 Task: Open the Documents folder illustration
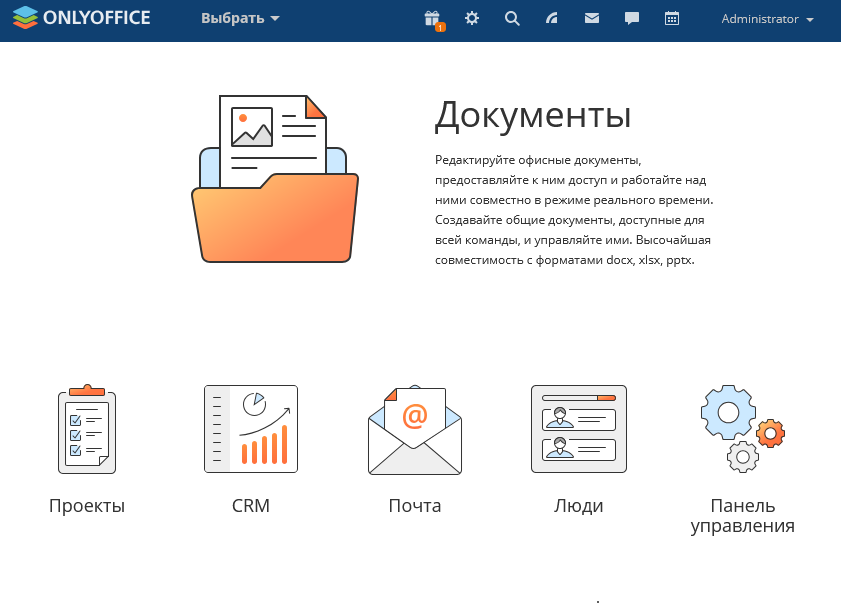[274, 180]
